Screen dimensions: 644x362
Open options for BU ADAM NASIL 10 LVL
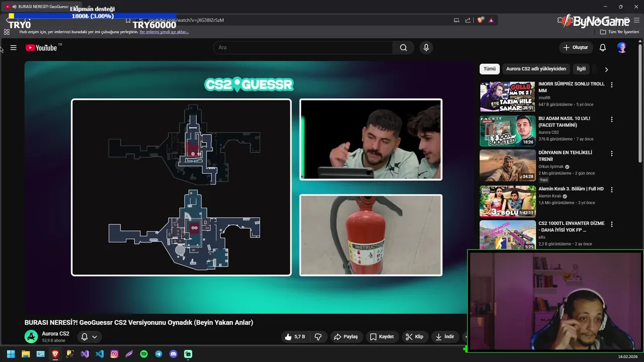point(612,120)
